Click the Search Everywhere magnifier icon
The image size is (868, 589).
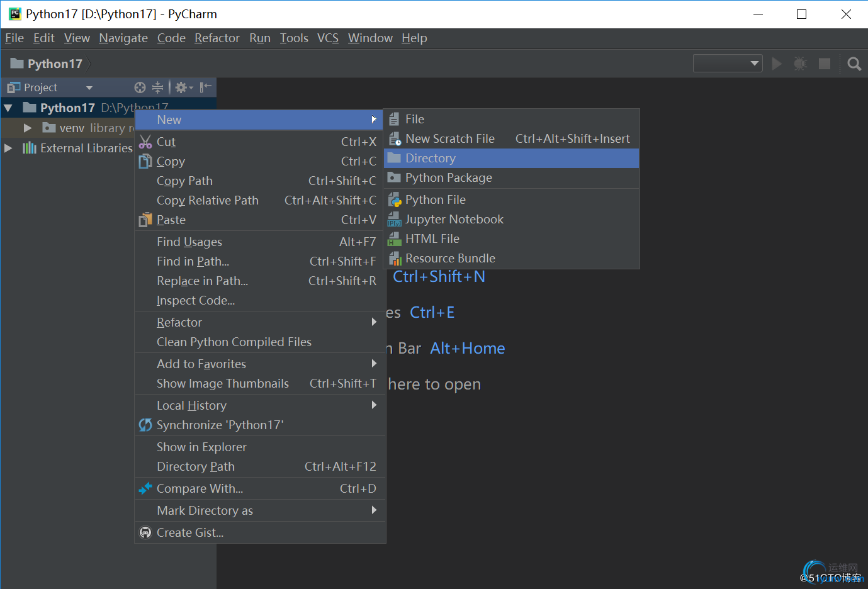click(x=854, y=64)
